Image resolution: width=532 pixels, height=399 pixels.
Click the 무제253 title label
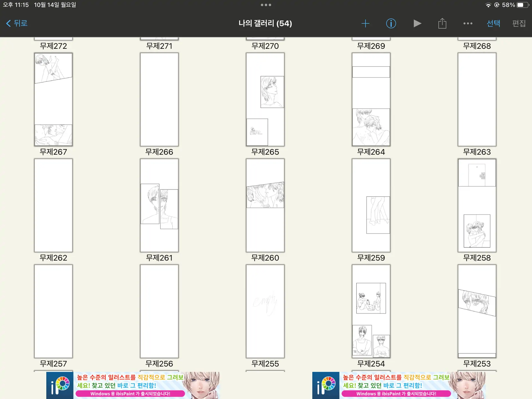[477, 364]
